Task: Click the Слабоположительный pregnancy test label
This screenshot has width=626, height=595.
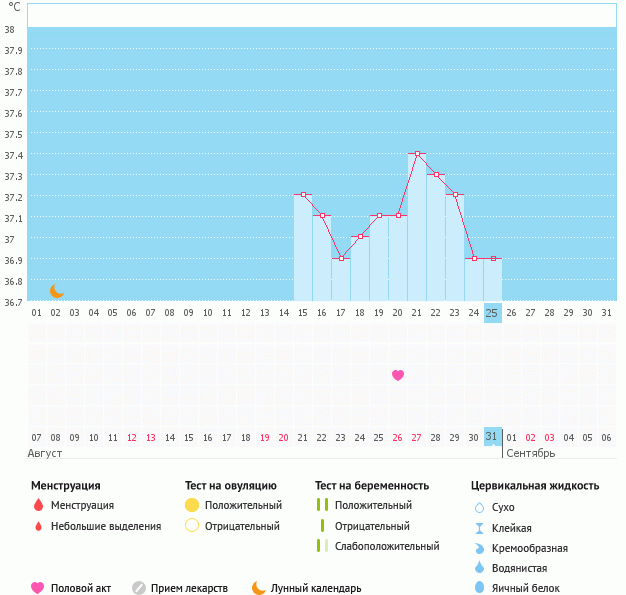Action: (x=387, y=546)
